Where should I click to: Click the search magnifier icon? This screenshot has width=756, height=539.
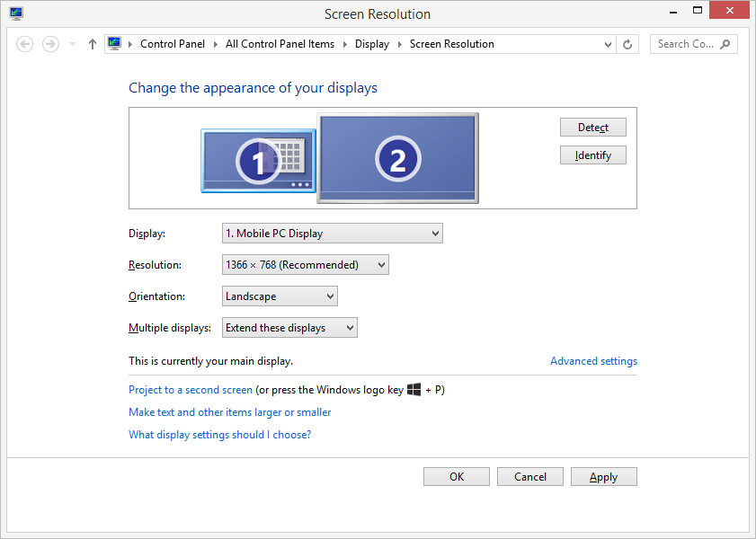pos(726,43)
